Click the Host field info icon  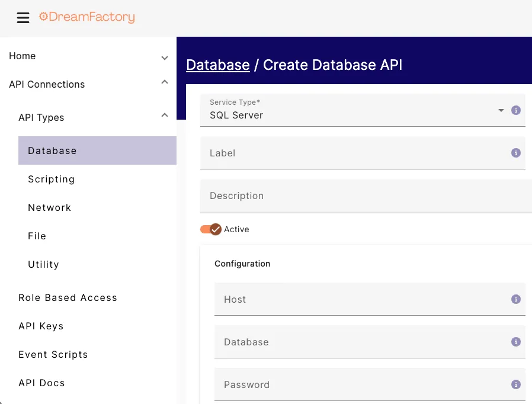[515, 299]
